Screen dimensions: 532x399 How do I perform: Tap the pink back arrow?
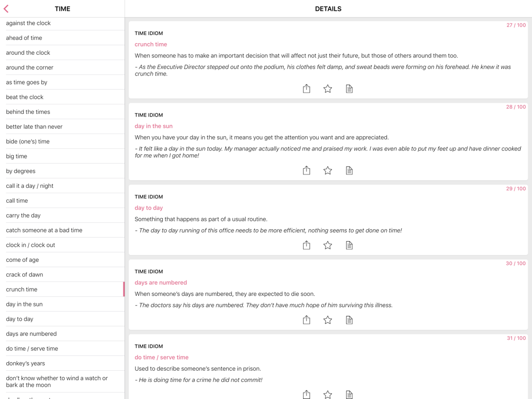tap(6, 9)
